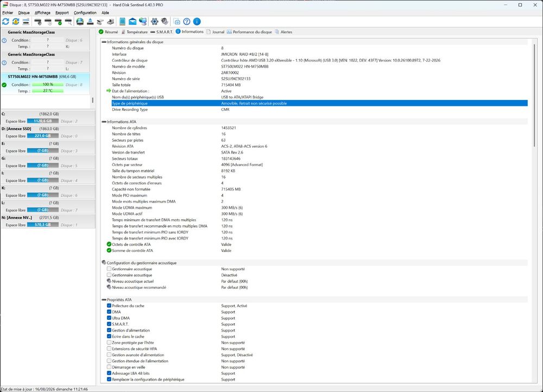
Task: Click the speaker sound toolbar icon
Action: [165, 22]
